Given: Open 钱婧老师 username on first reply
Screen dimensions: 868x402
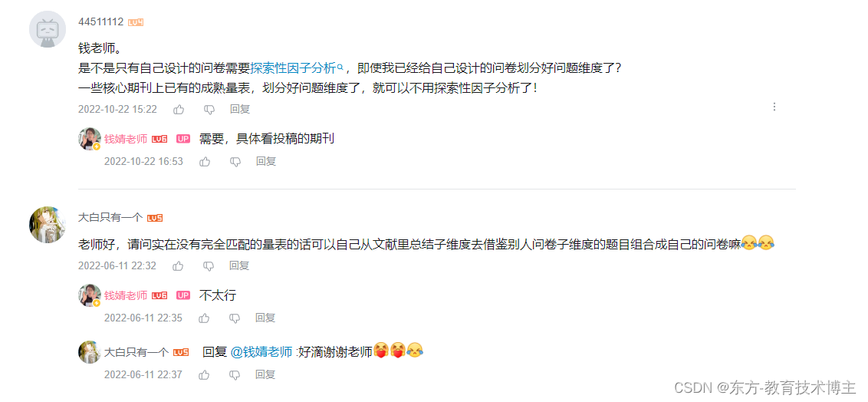Looking at the screenshot, I should [126, 139].
